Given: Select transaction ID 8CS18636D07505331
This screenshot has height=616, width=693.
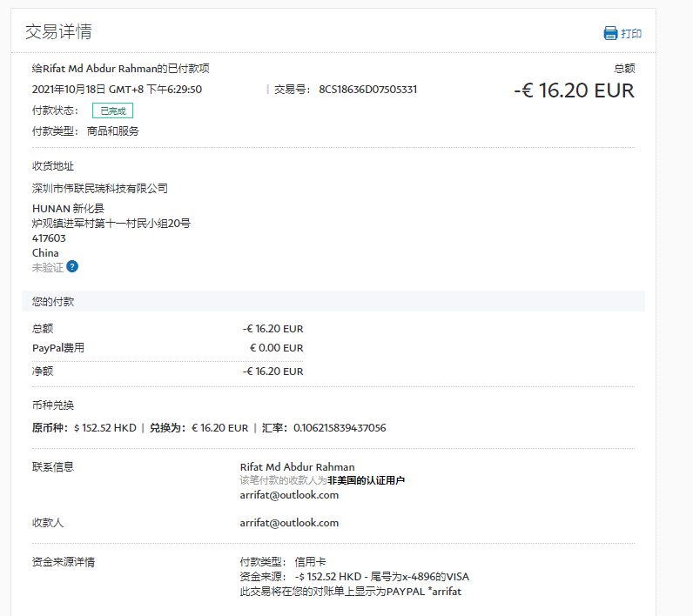Looking at the screenshot, I should (367, 90).
